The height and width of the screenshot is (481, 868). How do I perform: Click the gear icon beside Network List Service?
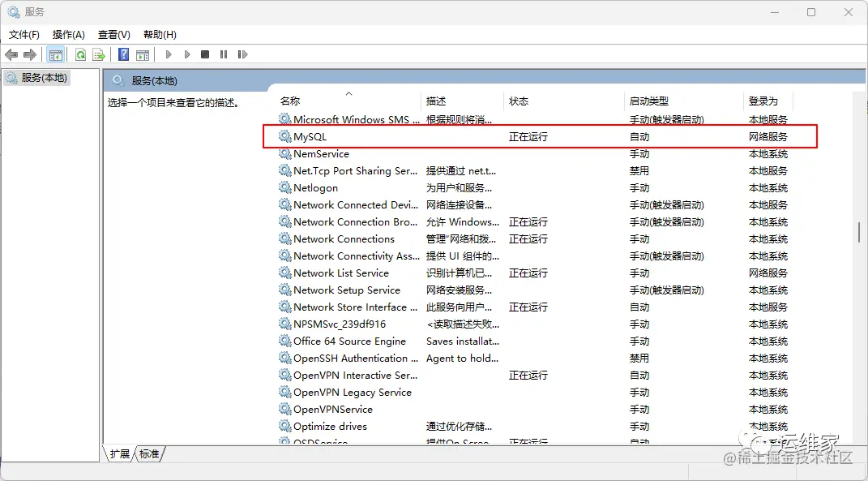coord(285,273)
